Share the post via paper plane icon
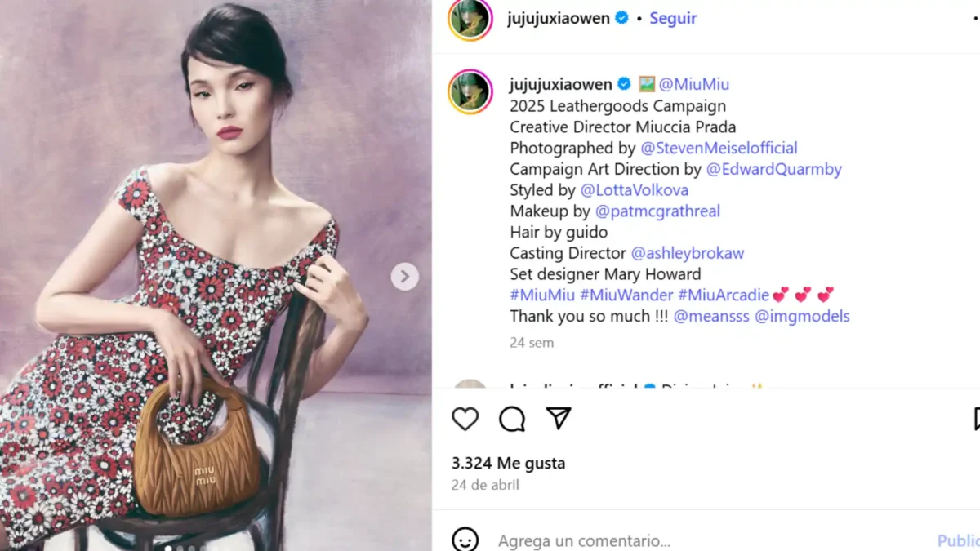This screenshot has width=980, height=551. 559,419
